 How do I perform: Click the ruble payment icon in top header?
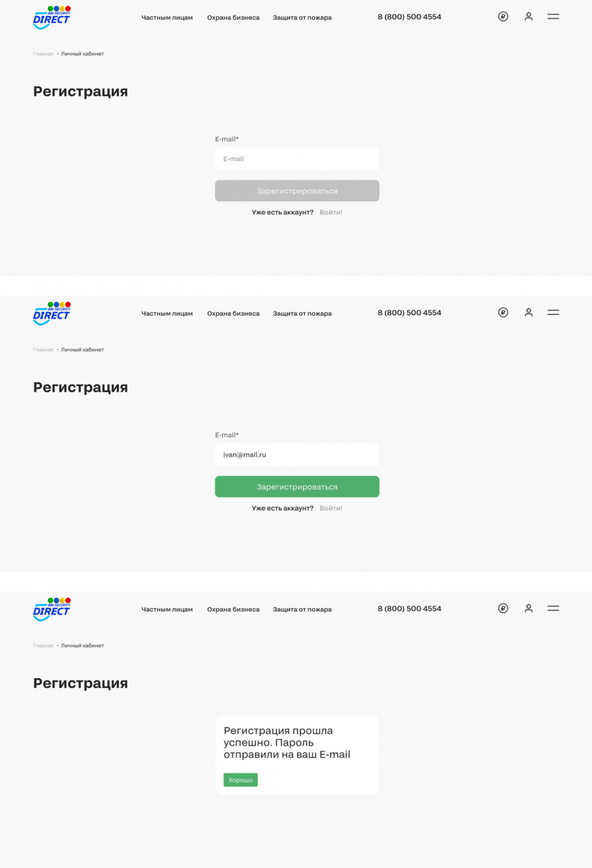click(503, 17)
